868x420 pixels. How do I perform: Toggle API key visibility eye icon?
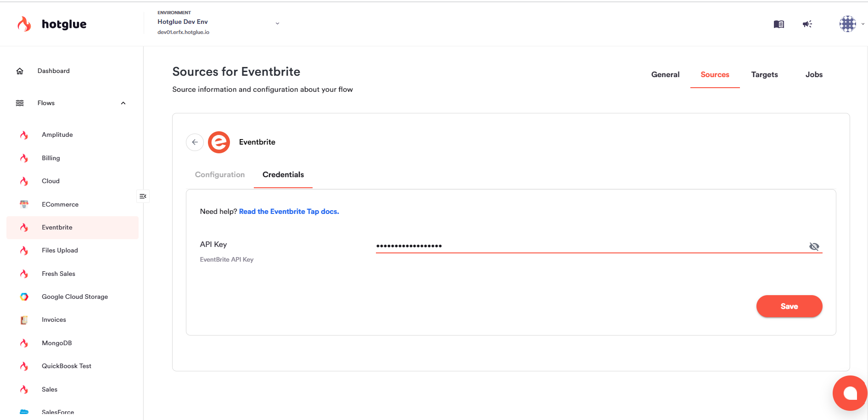click(x=814, y=246)
